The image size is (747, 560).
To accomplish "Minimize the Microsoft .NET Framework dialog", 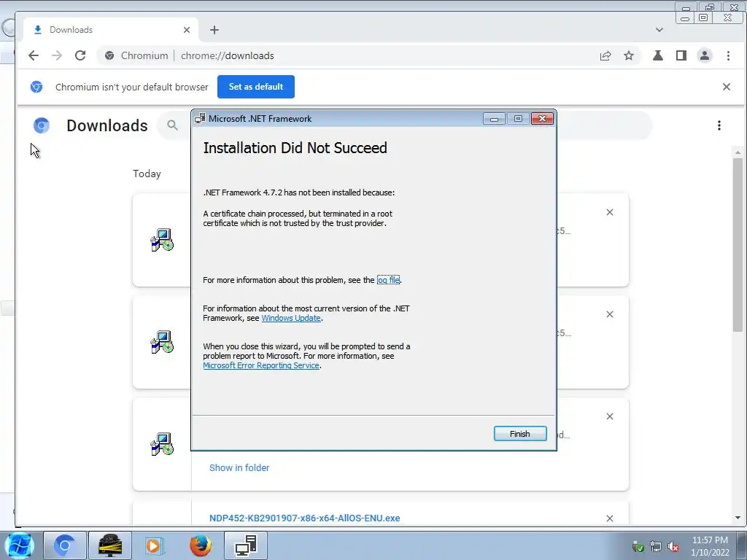I will (494, 119).
